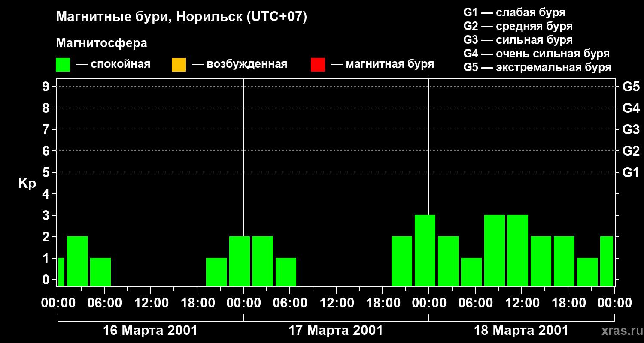Click the '12:00' time label above 16 Марта 2001
The image size is (644, 343).
(151, 303)
